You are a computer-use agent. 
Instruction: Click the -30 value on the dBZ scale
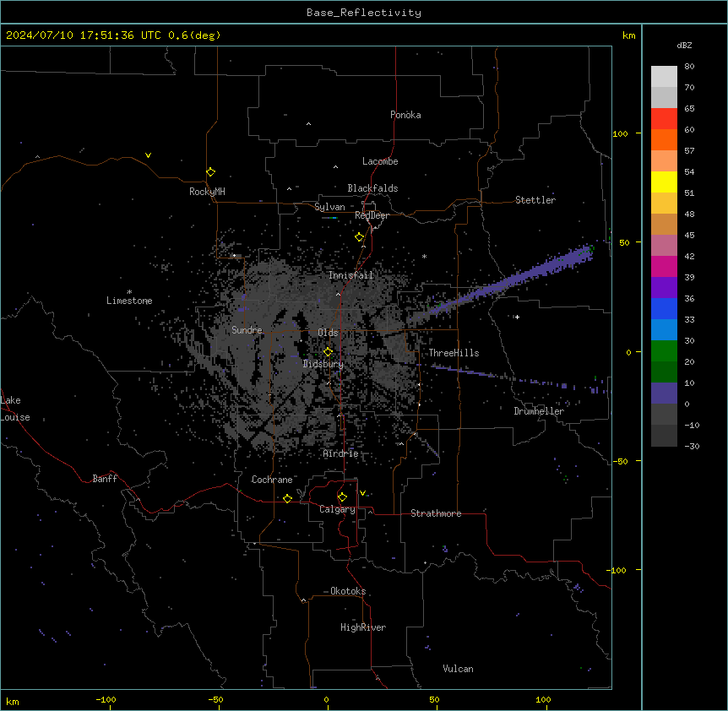click(x=692, y=446)
